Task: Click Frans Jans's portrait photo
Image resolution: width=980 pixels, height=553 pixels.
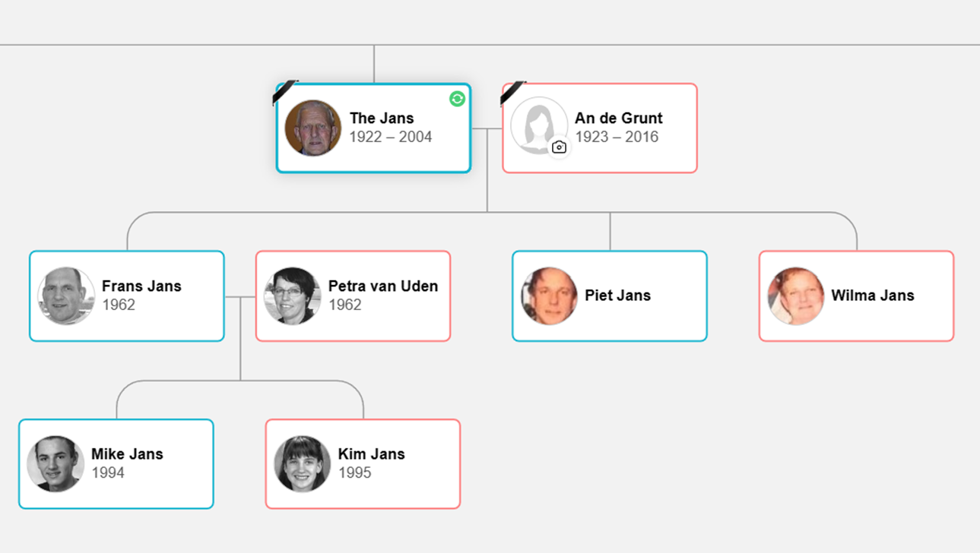Action: pos(66,295)
